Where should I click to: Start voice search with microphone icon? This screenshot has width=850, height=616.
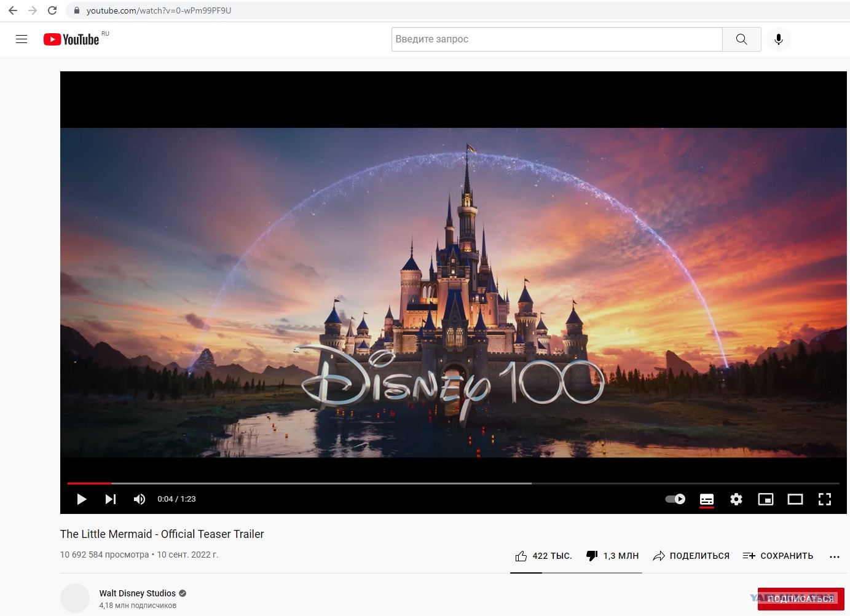(779, 39)
